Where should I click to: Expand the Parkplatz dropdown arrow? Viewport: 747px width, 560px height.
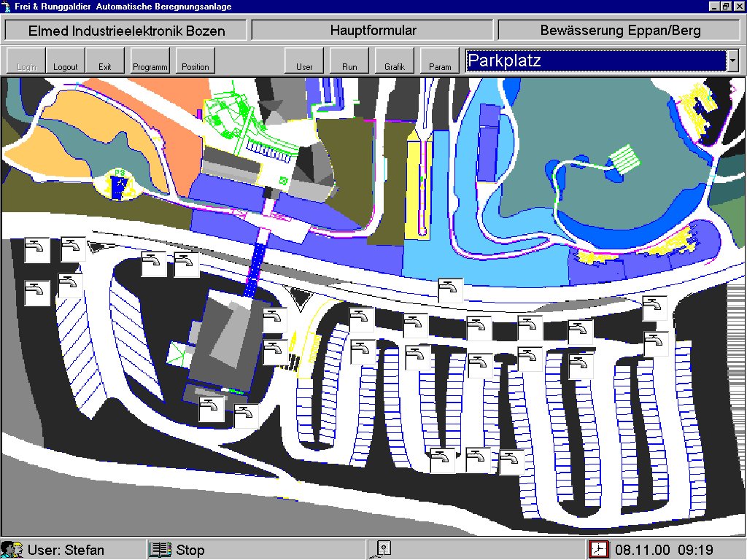tap(732, 61)
